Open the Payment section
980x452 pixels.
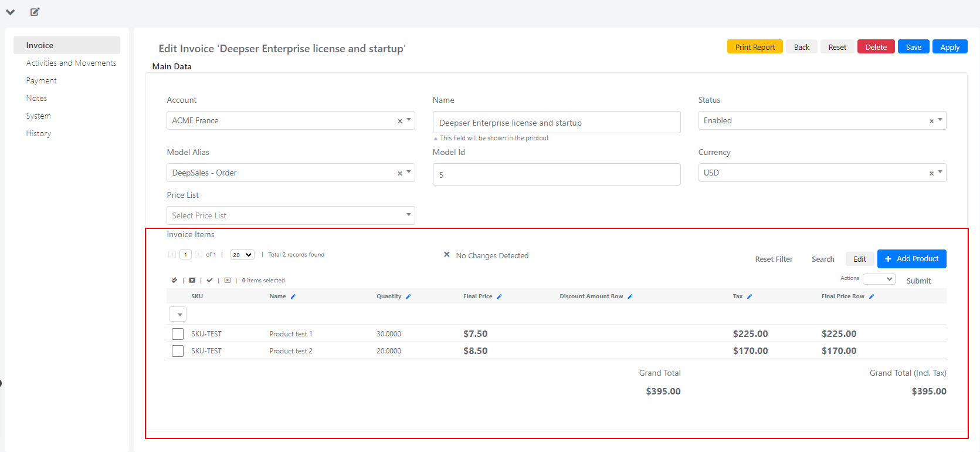pyautogui.click(x=41, y=80)
